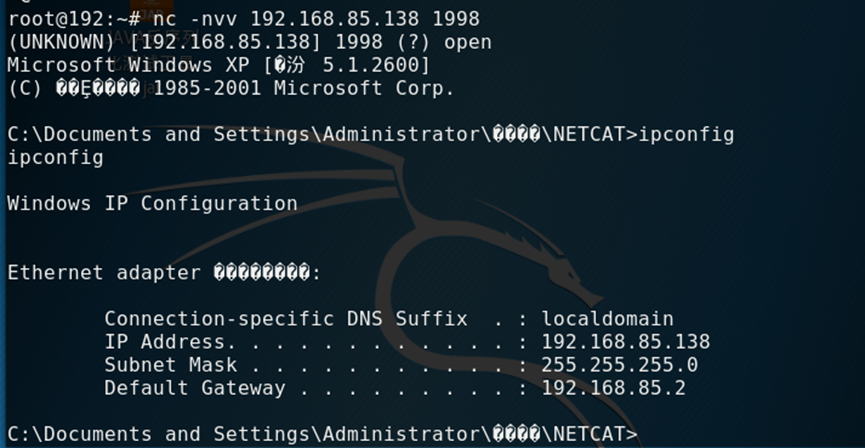Click the word open in connection output
The image size is (865, 448).
click(x=468, y=42)
